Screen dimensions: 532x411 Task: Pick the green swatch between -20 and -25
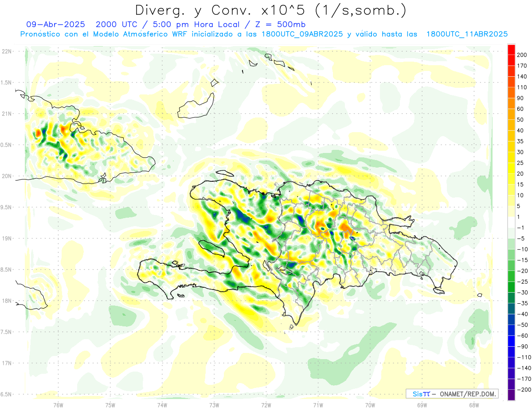tap(511, 276)
